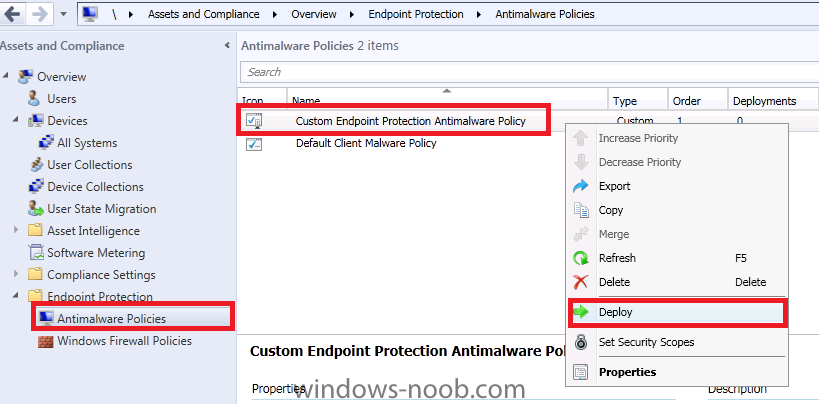Select Asset Intelligence in the tree
819x404 pixels.
[93, 230]
